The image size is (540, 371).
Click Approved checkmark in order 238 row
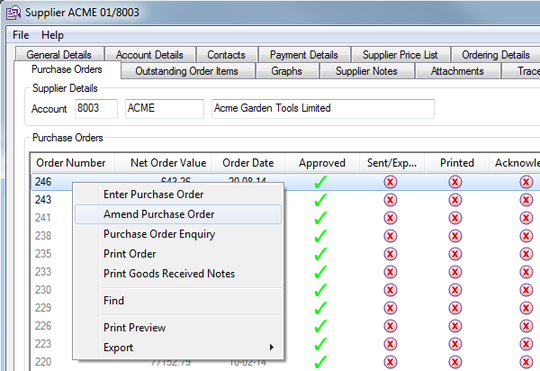[321, 236]
